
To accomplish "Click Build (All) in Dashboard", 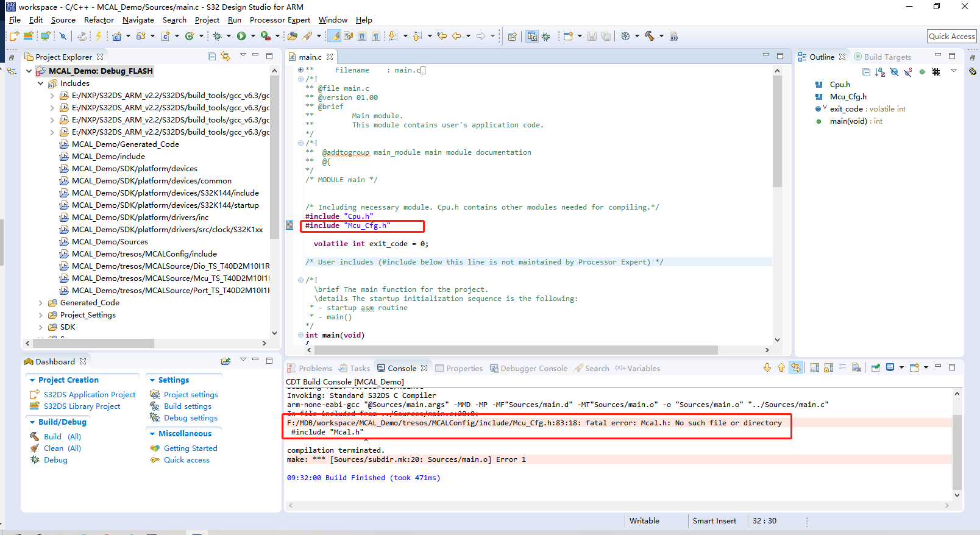I will (62, 437).
